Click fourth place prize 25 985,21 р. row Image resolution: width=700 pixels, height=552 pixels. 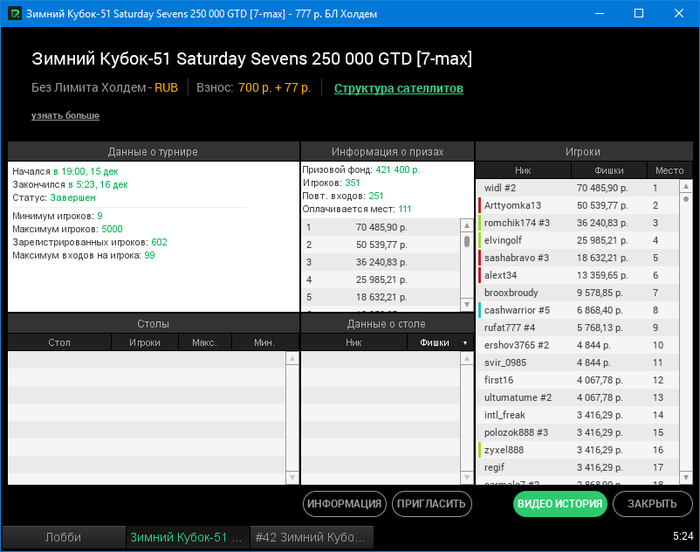click(381, 280)
